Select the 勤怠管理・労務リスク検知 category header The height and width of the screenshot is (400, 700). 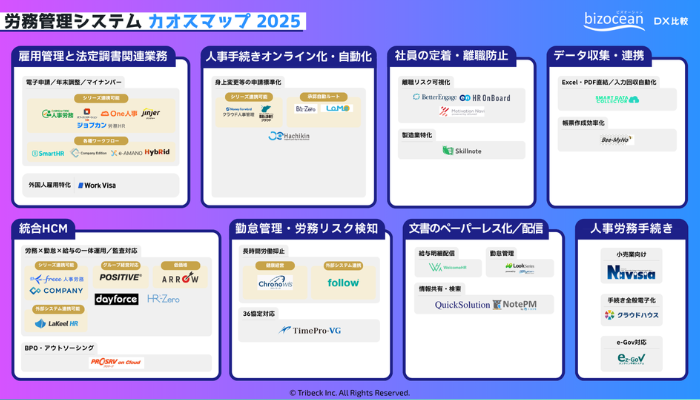click(307, 229)
